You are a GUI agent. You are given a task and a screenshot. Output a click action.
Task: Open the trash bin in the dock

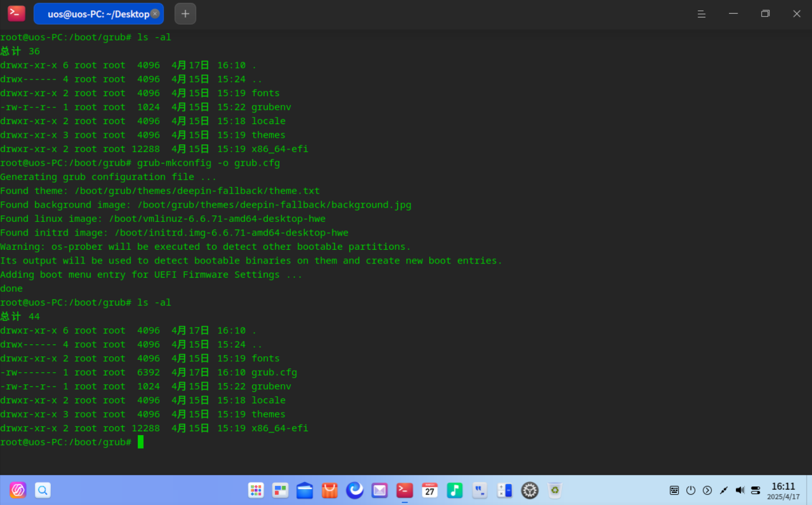point(554,490)
